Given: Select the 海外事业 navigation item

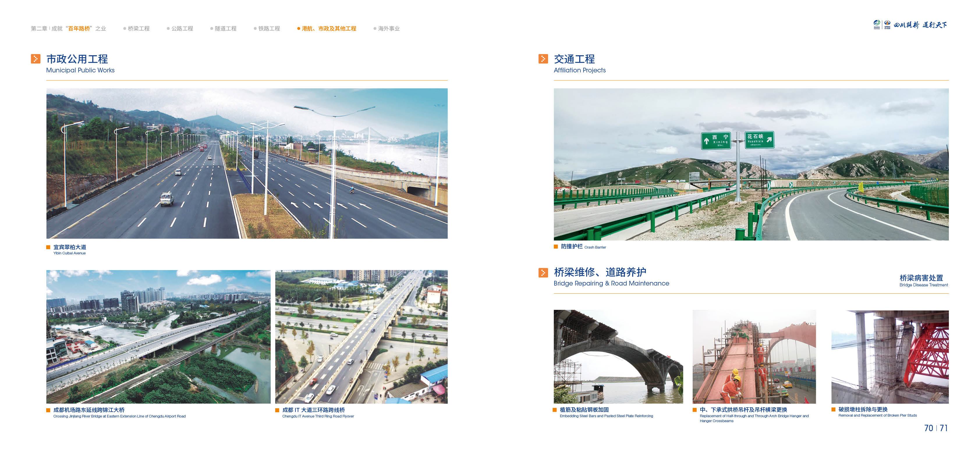Looking at the screenshot, I should coord(389,28).
